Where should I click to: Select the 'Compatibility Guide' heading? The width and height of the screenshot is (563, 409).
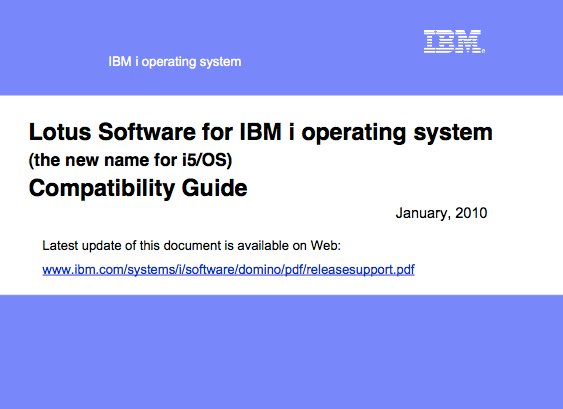138,189
